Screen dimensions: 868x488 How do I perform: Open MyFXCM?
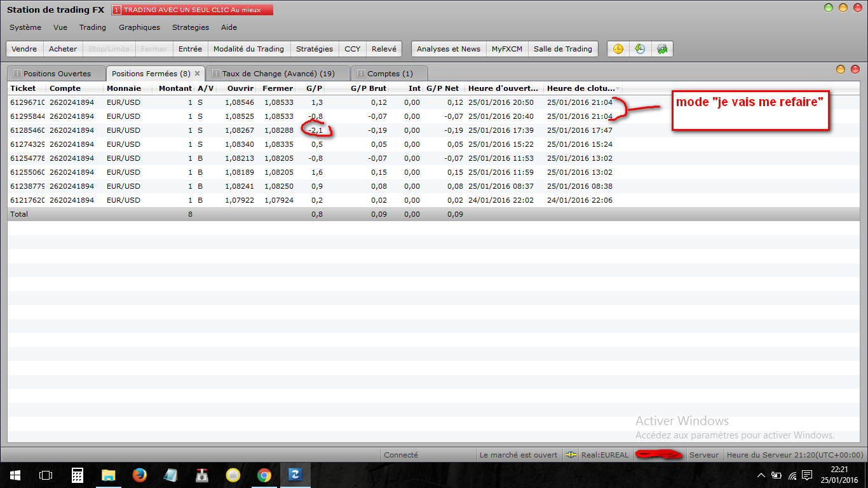point(507,49)
